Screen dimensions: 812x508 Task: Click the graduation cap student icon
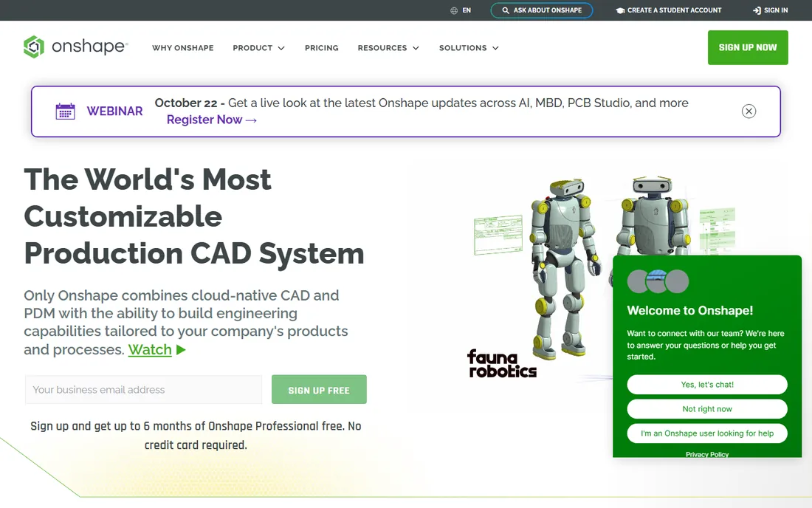point(620,10)
